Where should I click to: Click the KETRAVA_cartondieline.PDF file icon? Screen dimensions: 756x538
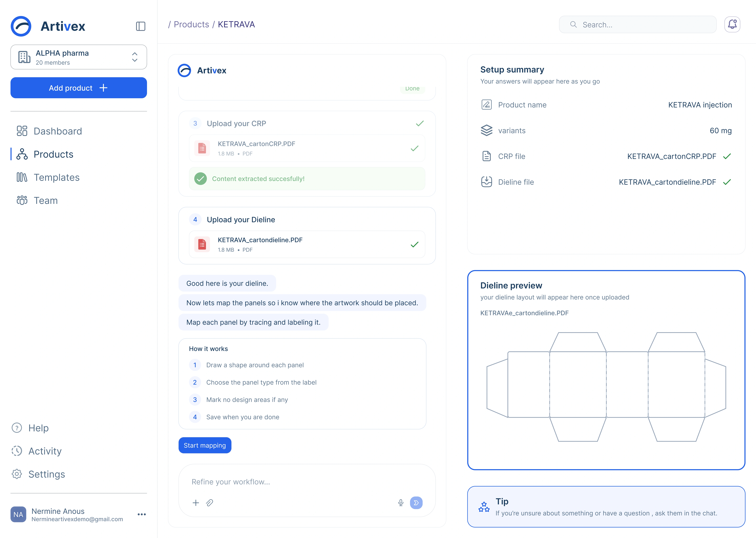(202, 244)
